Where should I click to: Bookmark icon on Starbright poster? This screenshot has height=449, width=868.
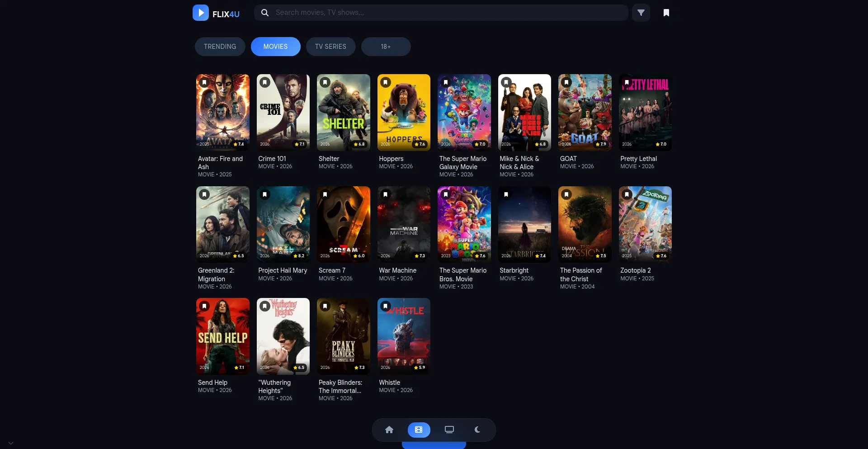pos(506,194)
